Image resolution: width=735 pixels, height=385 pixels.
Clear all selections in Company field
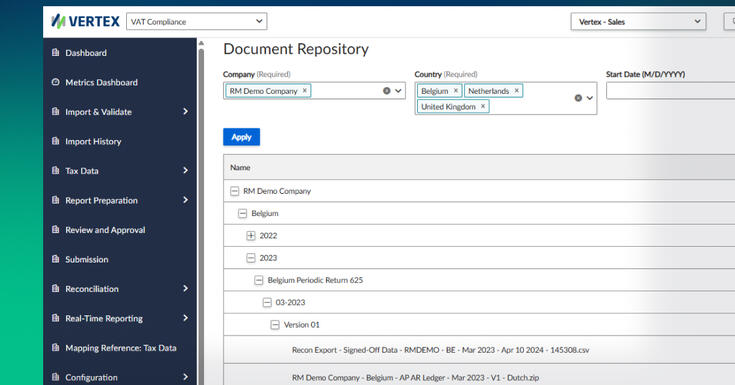(387, 91)
